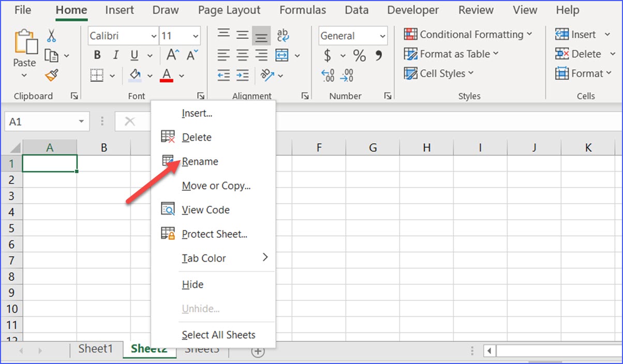Open the Name Box dropdown
Viewport: 623px width, 364px height.
coord(81,122)
